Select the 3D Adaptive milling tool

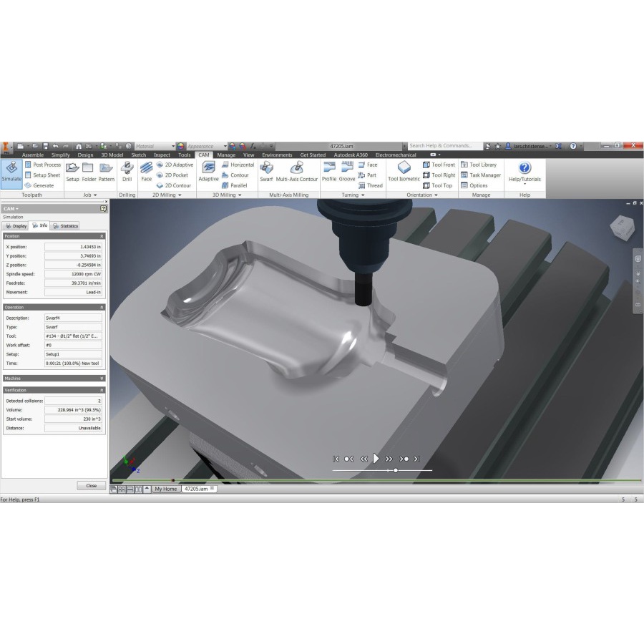click(x=208, y=172)
